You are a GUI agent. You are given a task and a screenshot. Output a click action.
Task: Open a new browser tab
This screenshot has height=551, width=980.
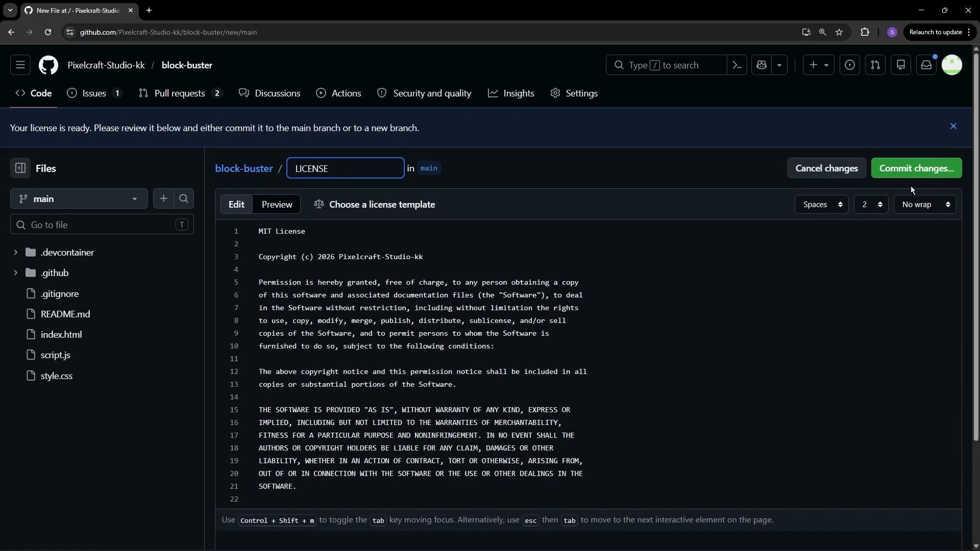click(x=149, y=10)
